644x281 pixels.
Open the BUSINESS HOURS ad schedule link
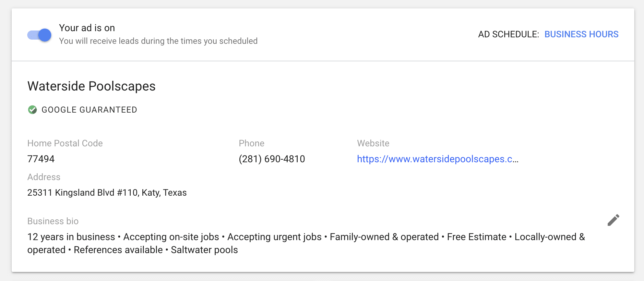click(581, 34)
